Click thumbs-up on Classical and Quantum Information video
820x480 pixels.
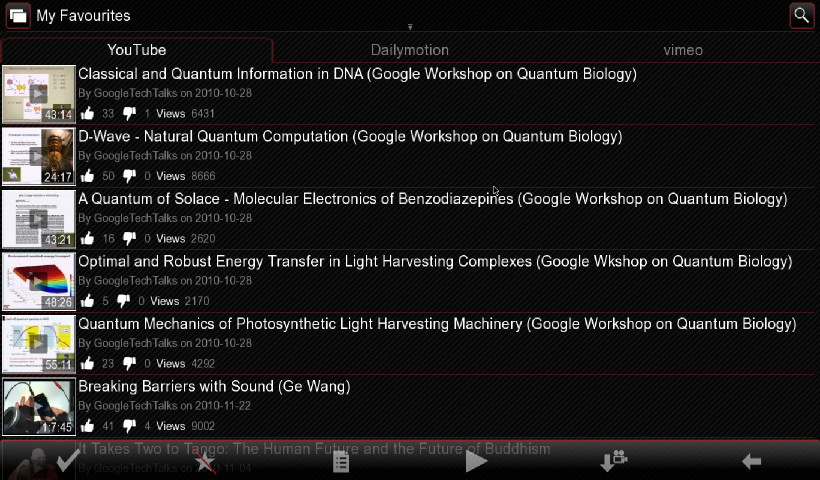[88, 114]
